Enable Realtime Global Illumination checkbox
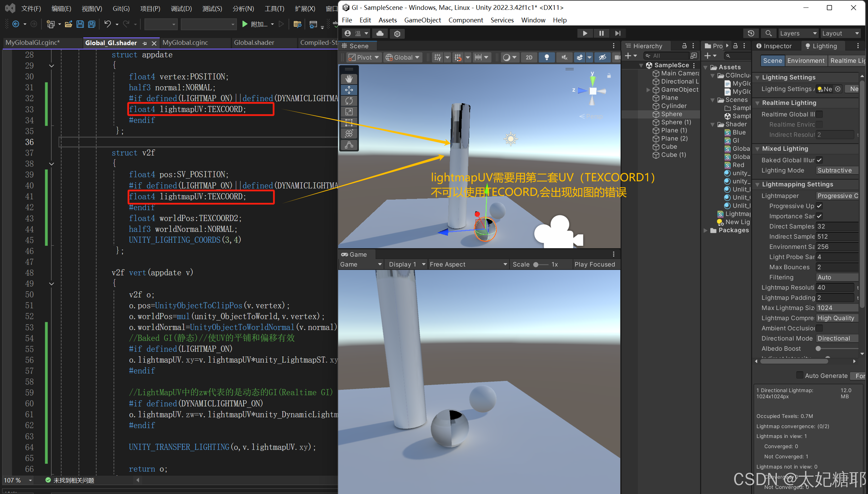Image resolution: width=868 pixels, height=494 pixels. 819,114
